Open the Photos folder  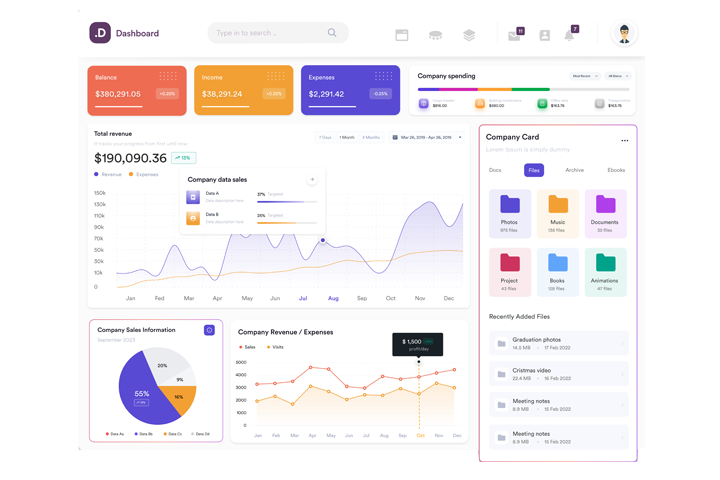509,213
